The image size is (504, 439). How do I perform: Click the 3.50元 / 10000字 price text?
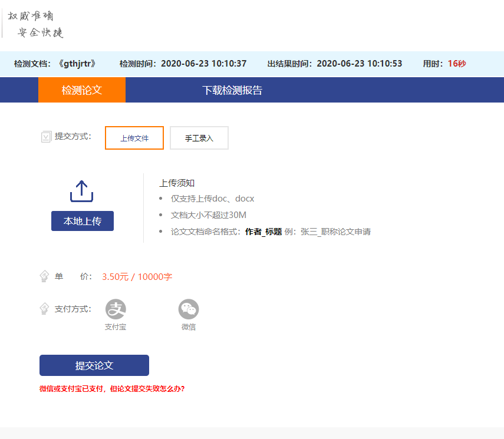tap(137, 277)
